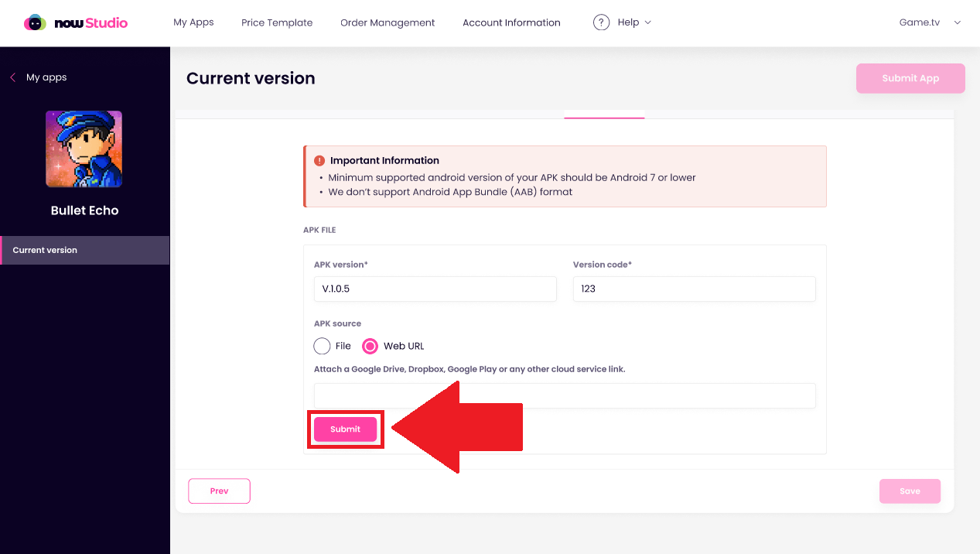
Task: Open the Bullet Echo app thumbnail
Action: 84,149
